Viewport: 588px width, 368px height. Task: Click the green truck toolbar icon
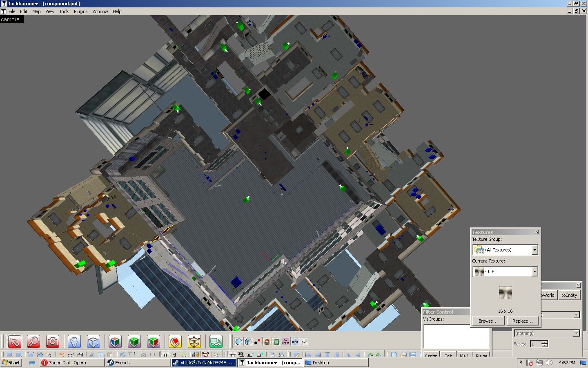click(x=216, y=341)
